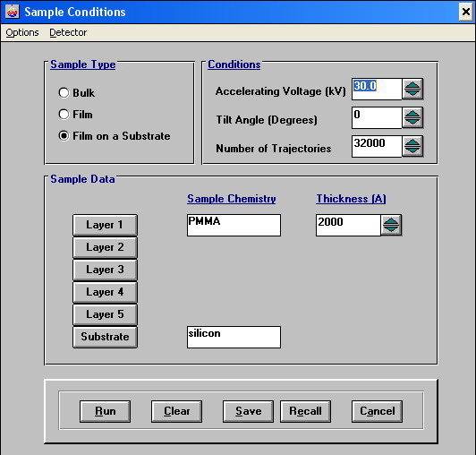This screenshot has width=476, height=455.
Task: Click the Substrate button
Action: (x=105, y=337)
